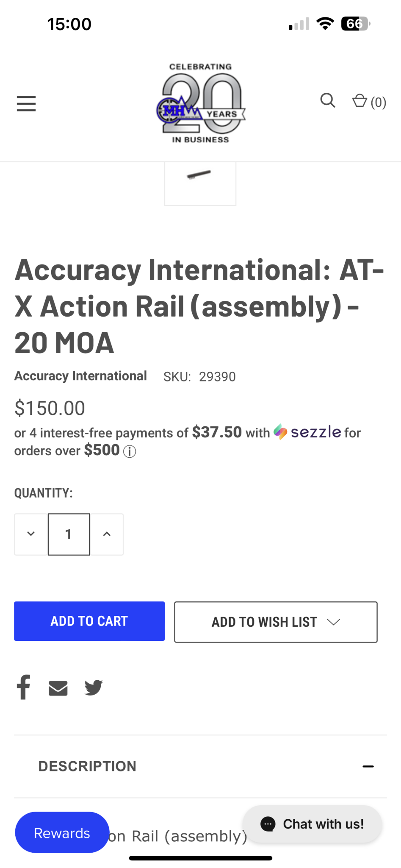The width and height of the screenshot is (401, 868).
Task: Decrease quantity with down arrow
Action: [31, 534]
